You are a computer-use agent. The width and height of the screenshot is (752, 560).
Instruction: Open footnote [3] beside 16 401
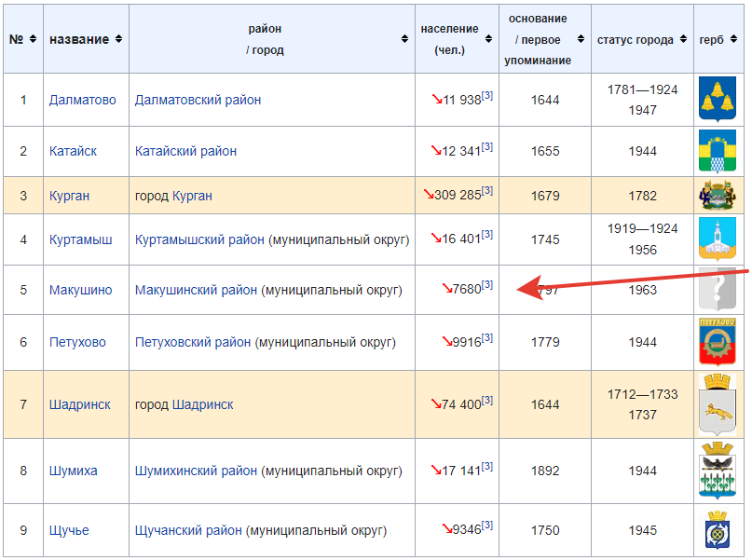click(x=487, y=234)
